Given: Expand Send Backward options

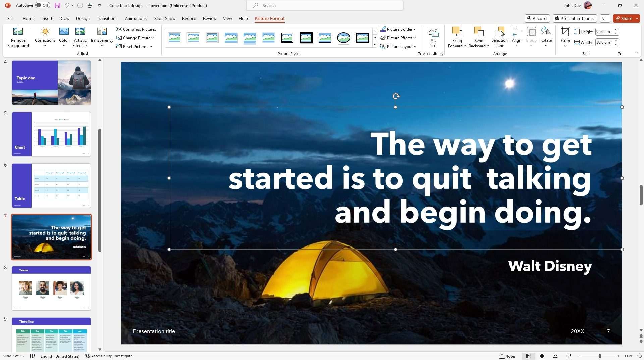Looking at the screenshot, I should 488,46.
